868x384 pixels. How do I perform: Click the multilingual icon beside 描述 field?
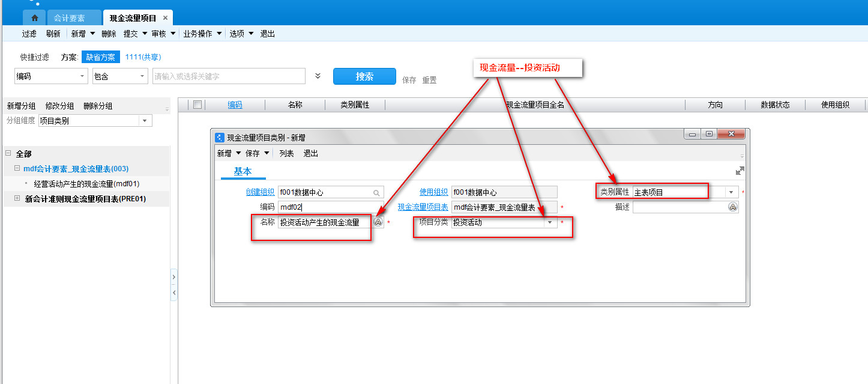(x=732, y=207)
